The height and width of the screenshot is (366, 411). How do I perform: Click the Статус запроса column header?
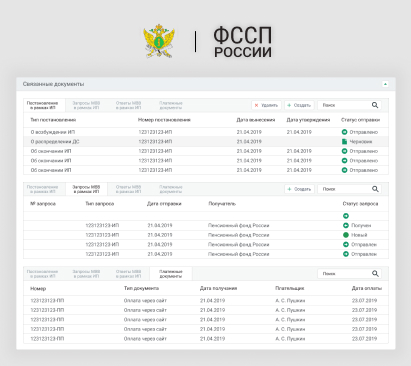coord(360,204)
